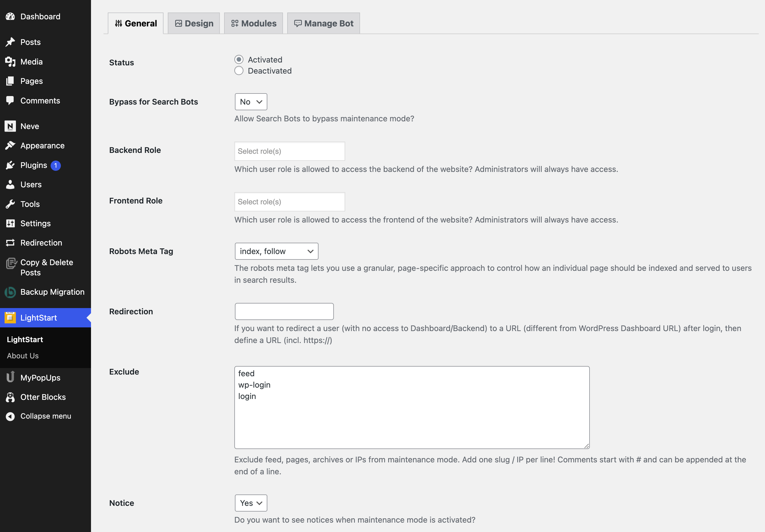
Task: Expand the Robots Meta Tag dropdown
Action: point(276,251)
